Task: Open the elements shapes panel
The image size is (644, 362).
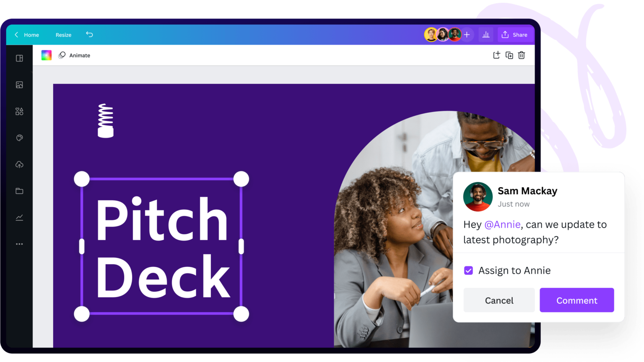Action: pyautogui.click(x=19, y=111)
